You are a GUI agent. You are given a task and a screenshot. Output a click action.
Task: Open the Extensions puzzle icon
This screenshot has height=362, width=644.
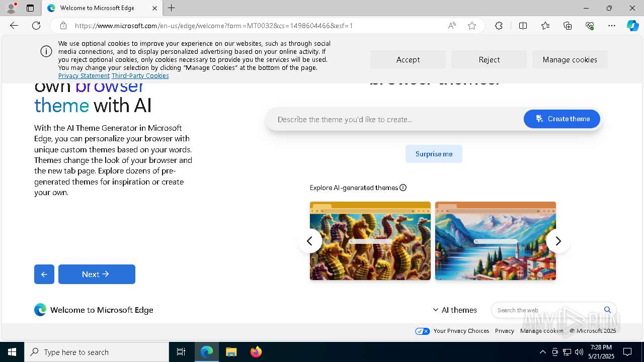tap(499, 26)
